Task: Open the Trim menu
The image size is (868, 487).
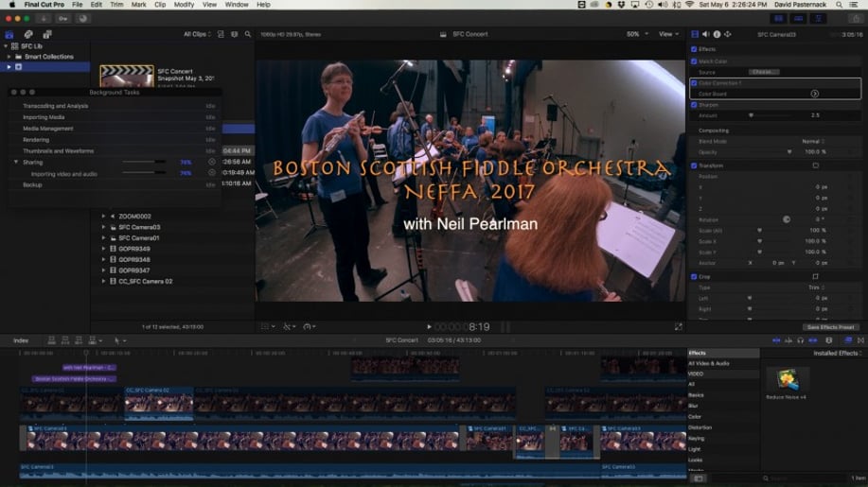Action: [116, 5]
